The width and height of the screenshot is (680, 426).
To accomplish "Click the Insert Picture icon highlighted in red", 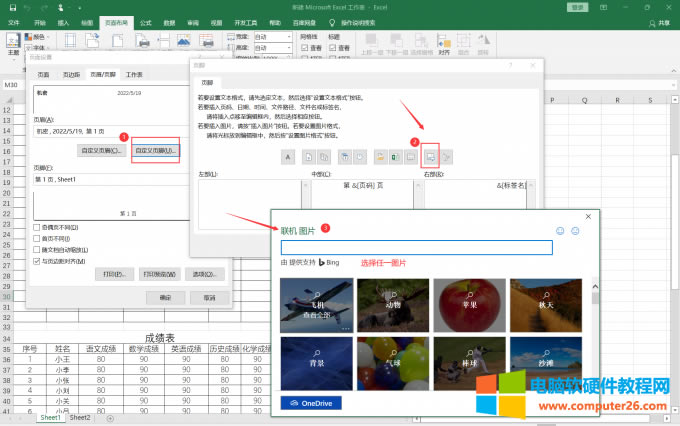I will point(430,157).
